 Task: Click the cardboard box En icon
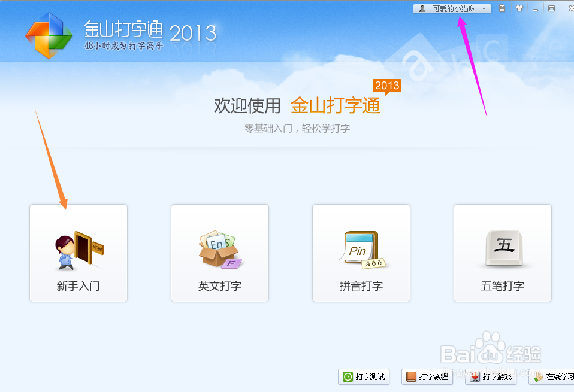coord(220,250)
